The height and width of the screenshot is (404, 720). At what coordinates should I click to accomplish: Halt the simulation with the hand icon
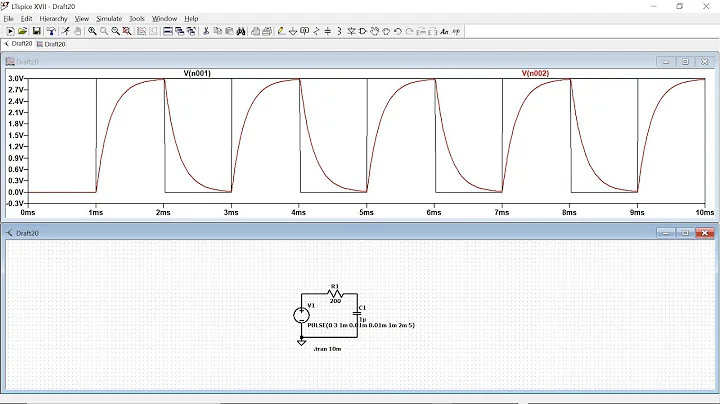point(78,31)
